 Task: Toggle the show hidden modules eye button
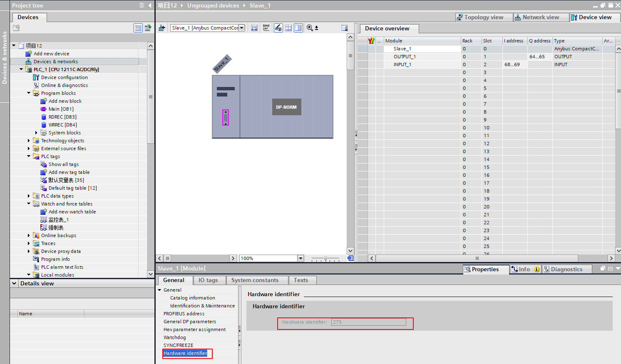coord(278,28)
